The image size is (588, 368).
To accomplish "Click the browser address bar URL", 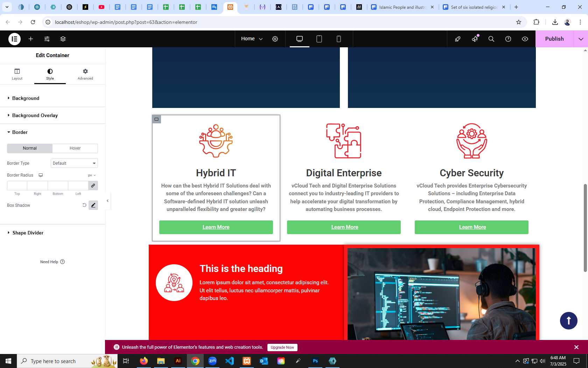I will pos(126,22).
